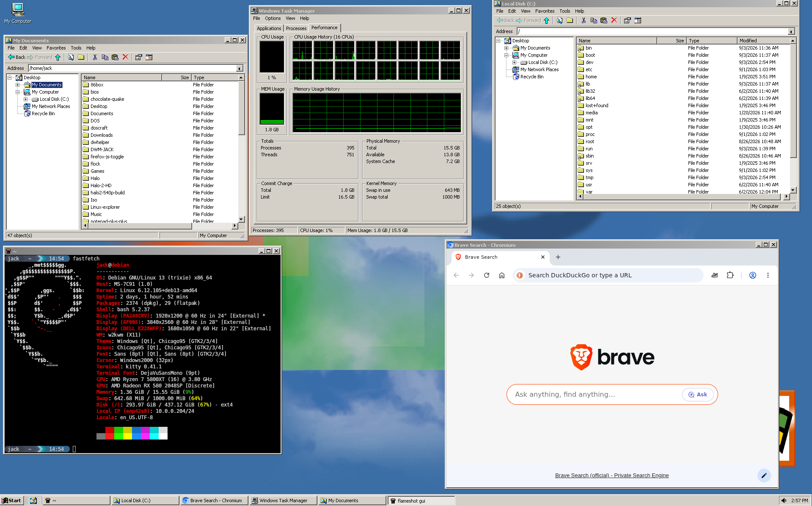Go up one folder in My Documents
This screenshot has width=812, height=506.
pos(58,57)
